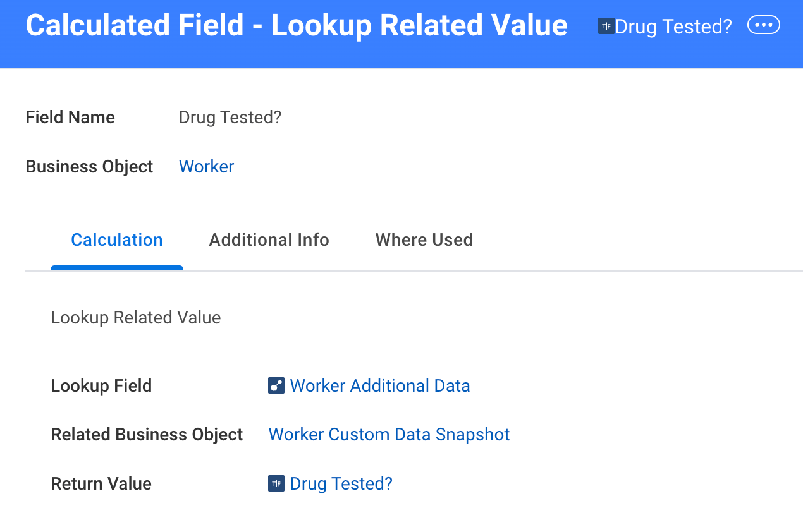The width and height of the screenshot is (803, 532).
Task: Click the Drug Tested? text in header
Action: click(673, 27)
